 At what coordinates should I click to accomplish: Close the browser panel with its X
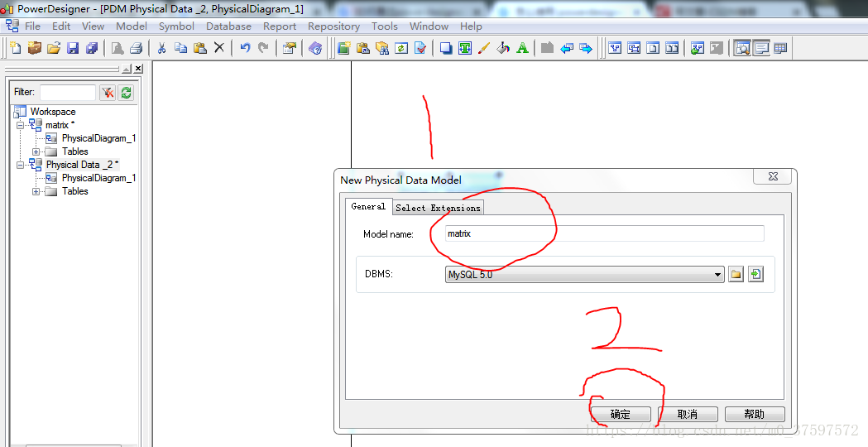click(138, 69)
